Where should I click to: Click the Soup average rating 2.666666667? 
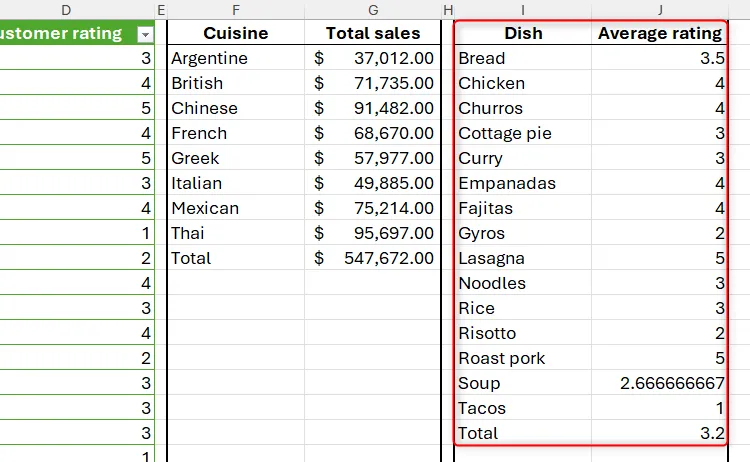tap(660, 383)
